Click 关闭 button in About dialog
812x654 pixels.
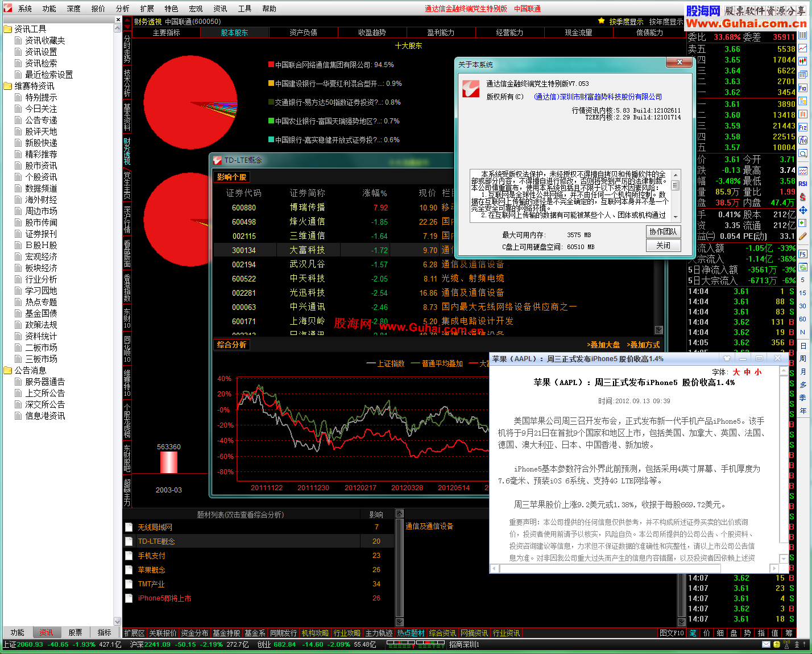click(x=664, y=245)
